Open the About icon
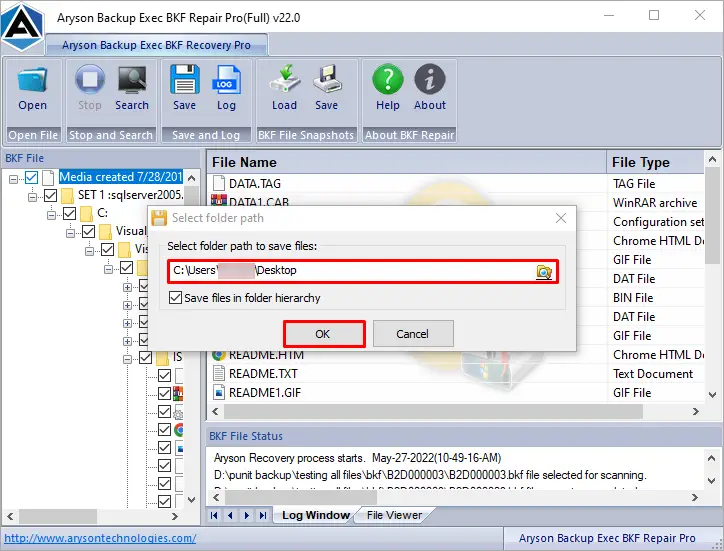Viewport: 724px width, 551px height. click(x=430, y=79)
